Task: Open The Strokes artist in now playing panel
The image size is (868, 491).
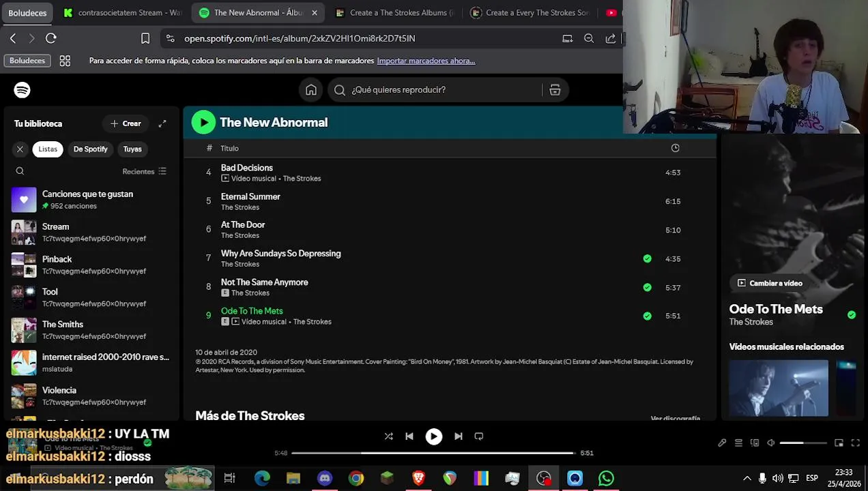Action: (x=751, y=322)
